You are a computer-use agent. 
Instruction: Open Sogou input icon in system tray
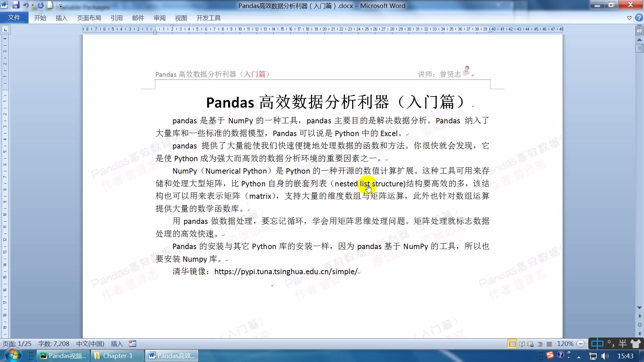pos(550,356)
